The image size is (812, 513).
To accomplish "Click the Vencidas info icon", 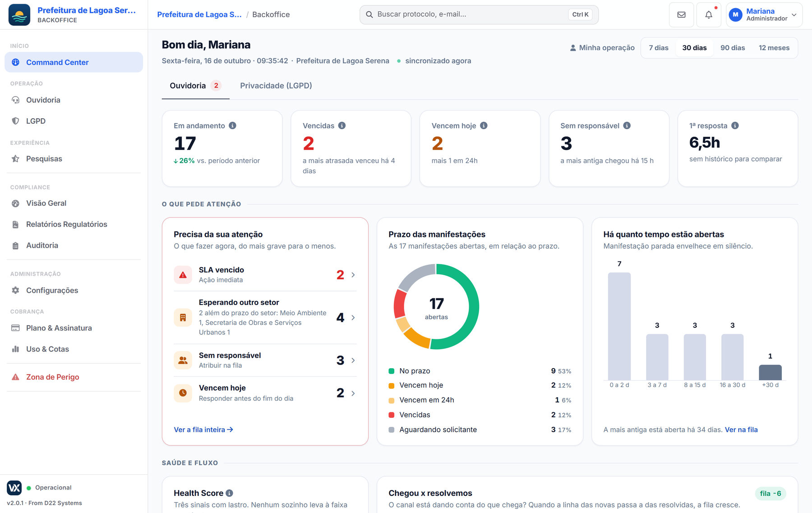I will pyautogui.click(x=342, y=125).
